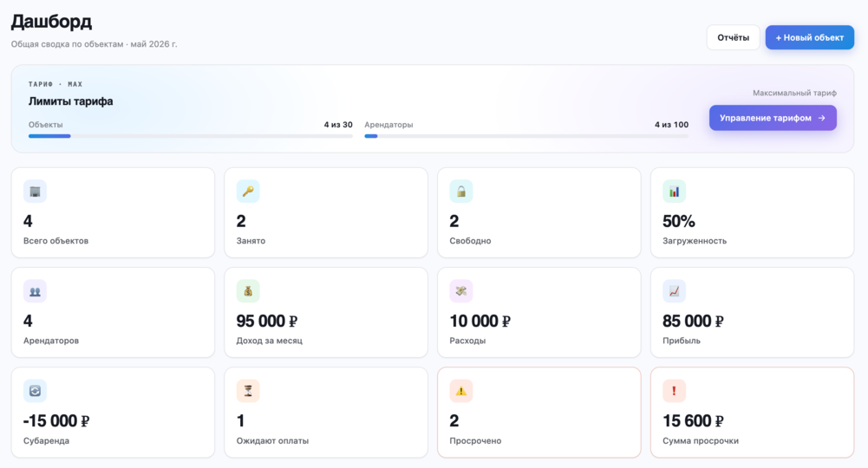Open the Отчёты reports button

pyautogui.click(x=733, y=37)
